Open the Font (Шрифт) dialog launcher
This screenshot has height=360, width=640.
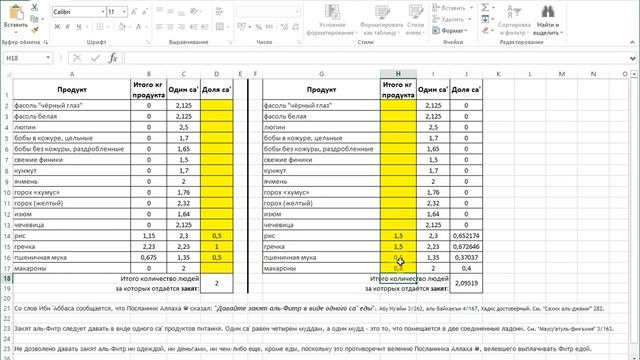pos(148,42)
